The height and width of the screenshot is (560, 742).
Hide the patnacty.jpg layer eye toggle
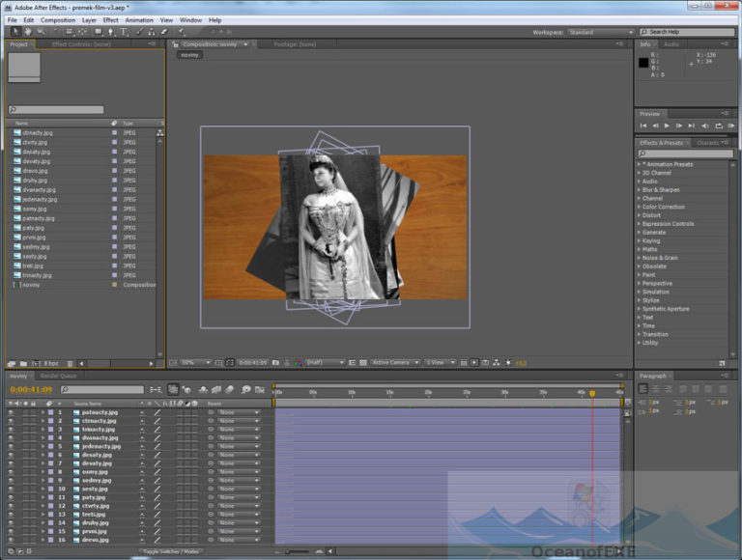(x=11, y=412)
